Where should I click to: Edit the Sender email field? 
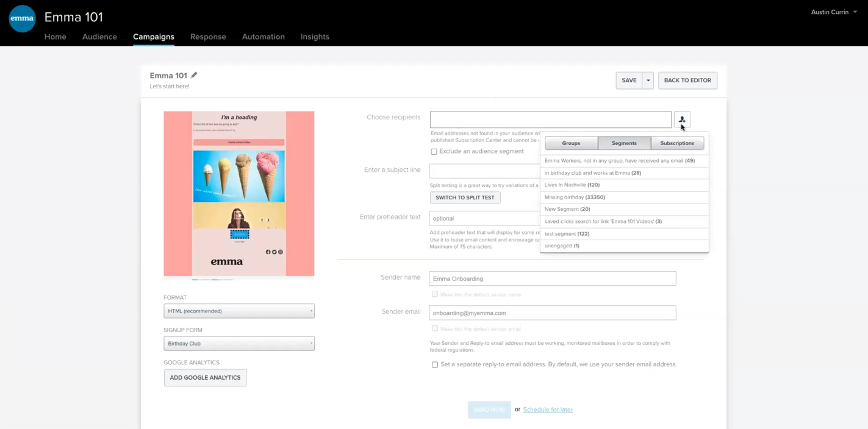(553, 313)
